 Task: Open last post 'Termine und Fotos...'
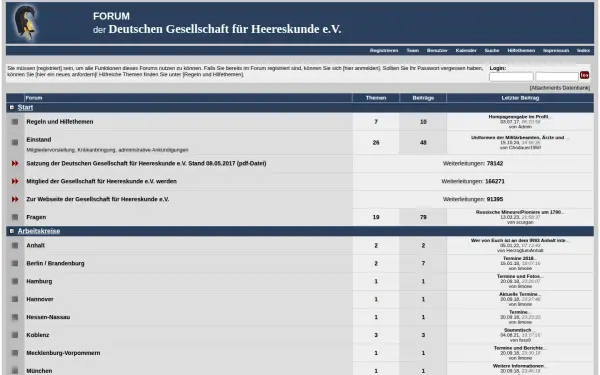click(520, 276)
